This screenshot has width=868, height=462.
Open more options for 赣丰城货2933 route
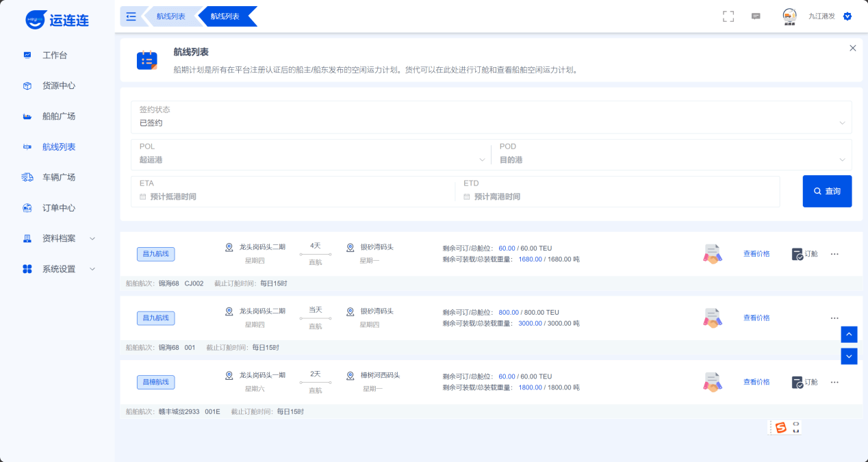pyautogui.click(x=834, y=382)
